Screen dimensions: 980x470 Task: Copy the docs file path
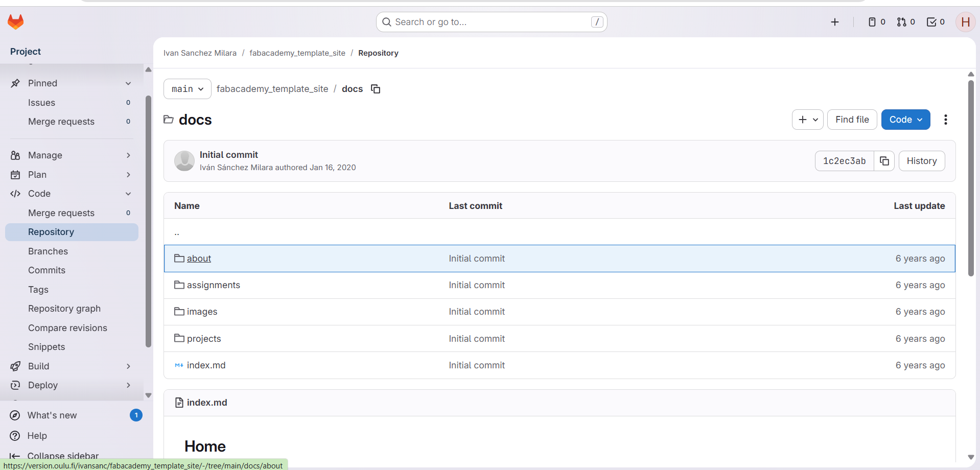point(376,89)
